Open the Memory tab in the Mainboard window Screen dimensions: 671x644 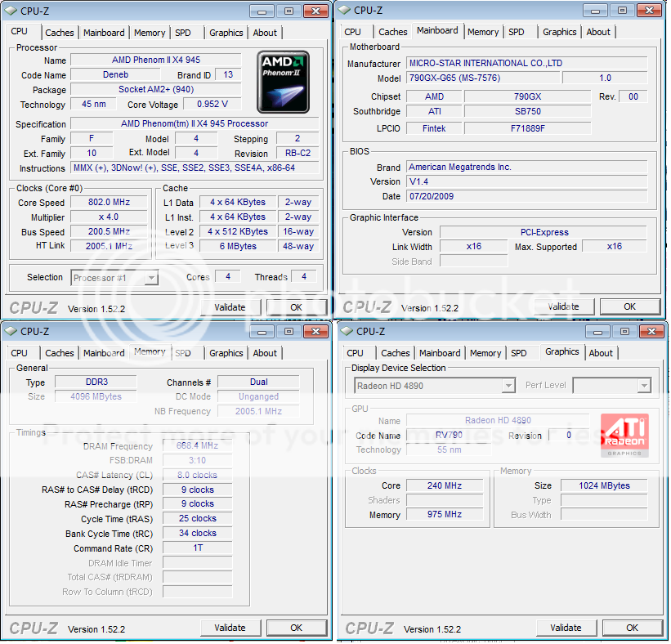(483, 32)
